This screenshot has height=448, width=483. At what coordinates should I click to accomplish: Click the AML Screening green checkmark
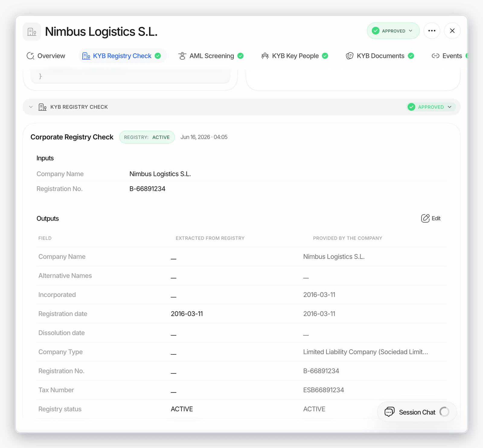coord(241,56)
